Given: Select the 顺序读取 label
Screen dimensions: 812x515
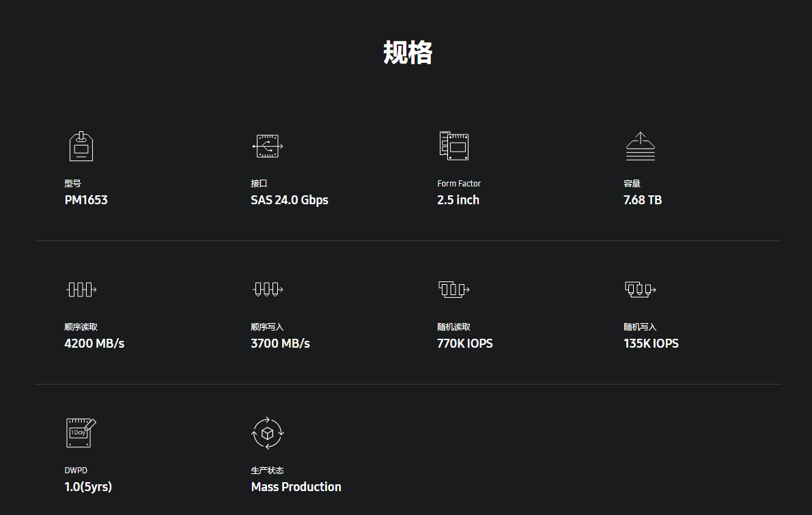Looking at the screenshot, I should click(x=81, y=327).
